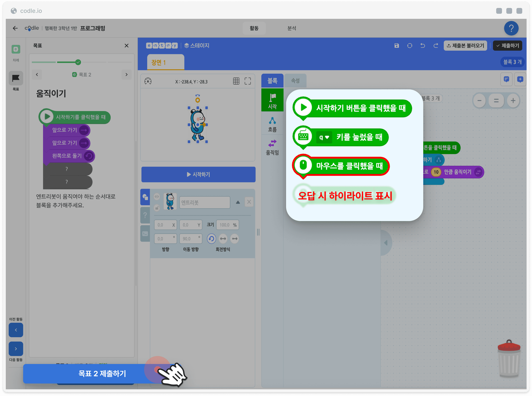Click the redo arrow icon

436,46
